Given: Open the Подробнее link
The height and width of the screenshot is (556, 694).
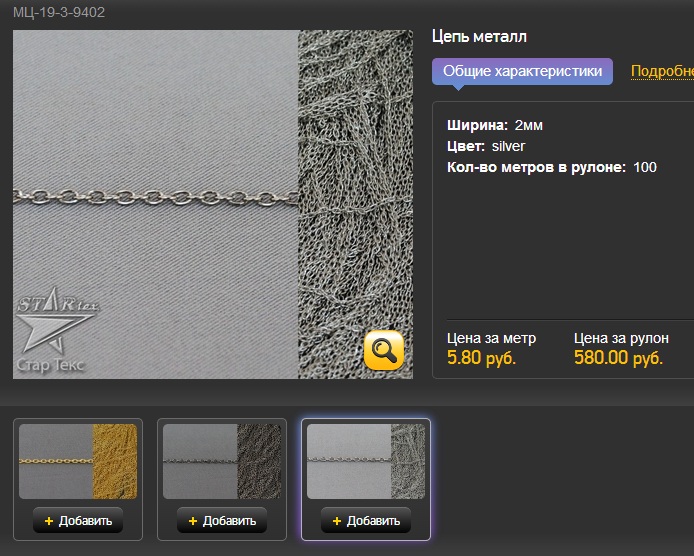Looking at the screenshot, I should (661, 72).
